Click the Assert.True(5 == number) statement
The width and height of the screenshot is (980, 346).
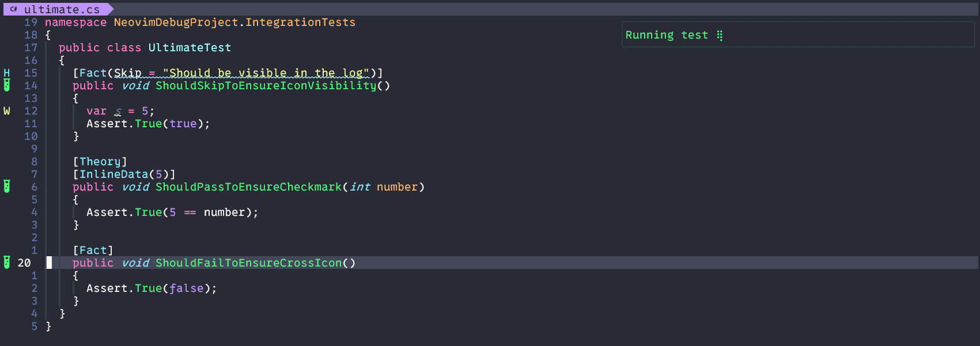172,212
